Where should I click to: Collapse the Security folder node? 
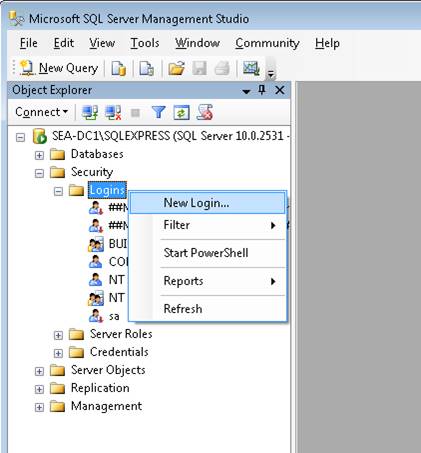39,173
